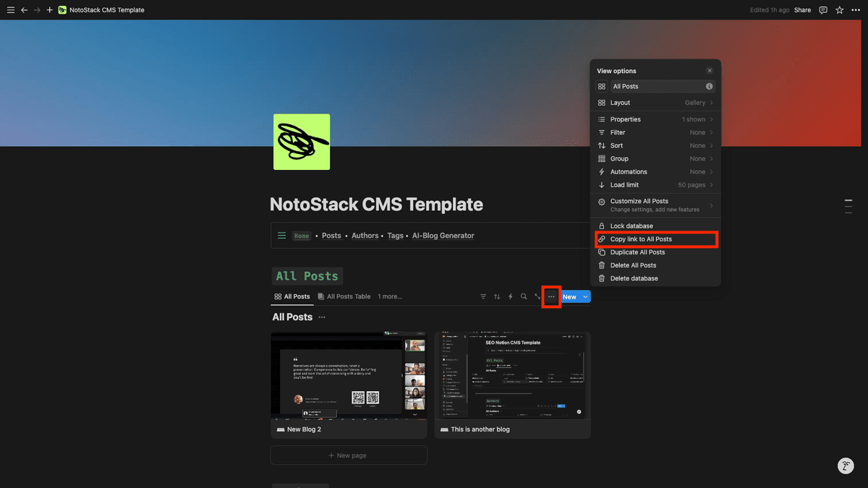Open Filter settings in View options
The image size is (868, 488).
[655, 132]
